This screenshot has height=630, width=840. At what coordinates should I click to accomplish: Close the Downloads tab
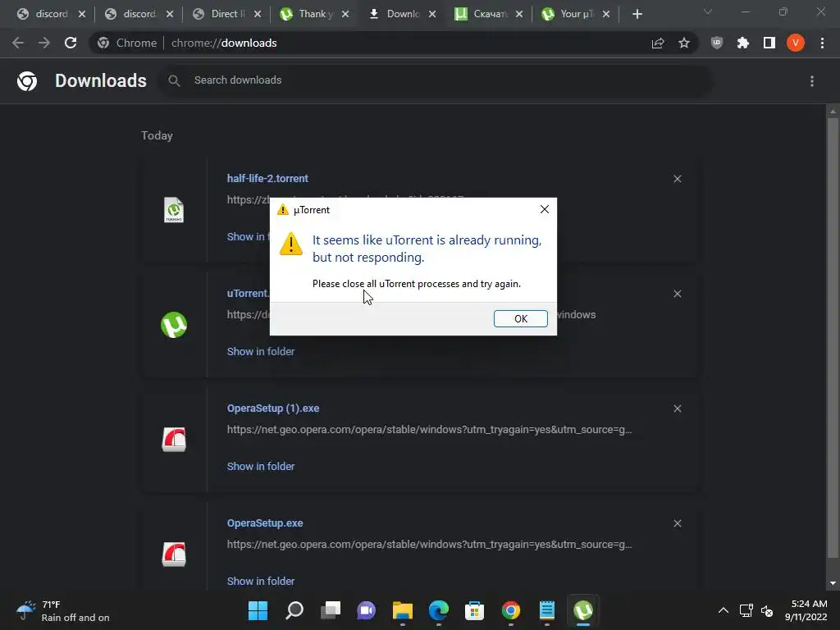point(432,15)
